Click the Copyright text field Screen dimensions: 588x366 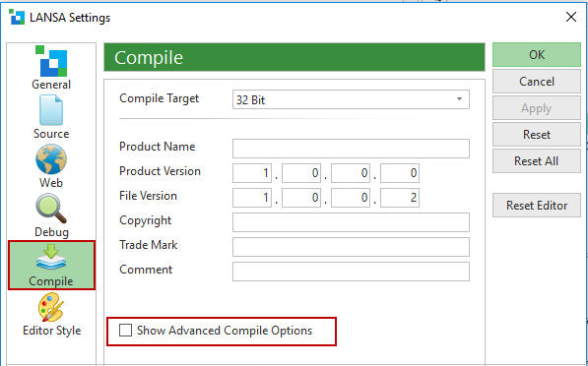click(x=351, y=222)
